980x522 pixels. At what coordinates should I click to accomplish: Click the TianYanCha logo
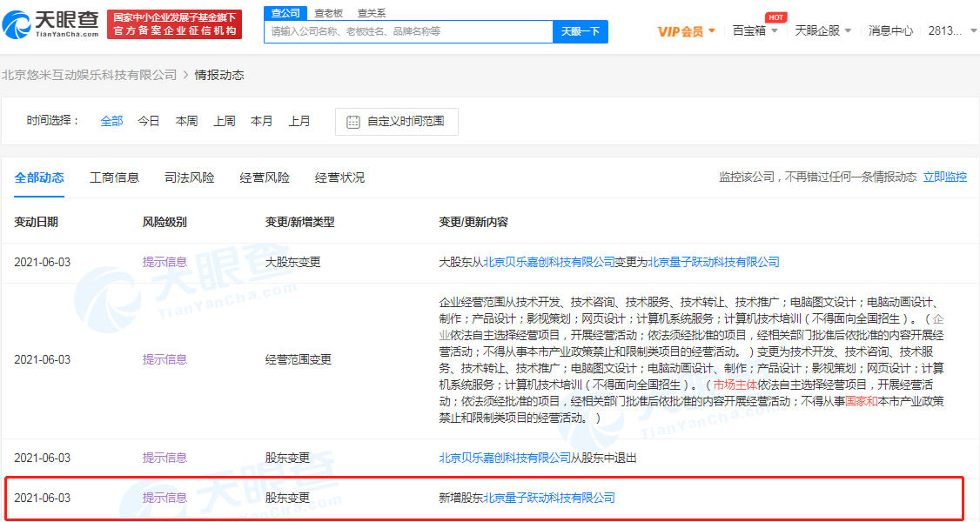(x=50, y=24)
